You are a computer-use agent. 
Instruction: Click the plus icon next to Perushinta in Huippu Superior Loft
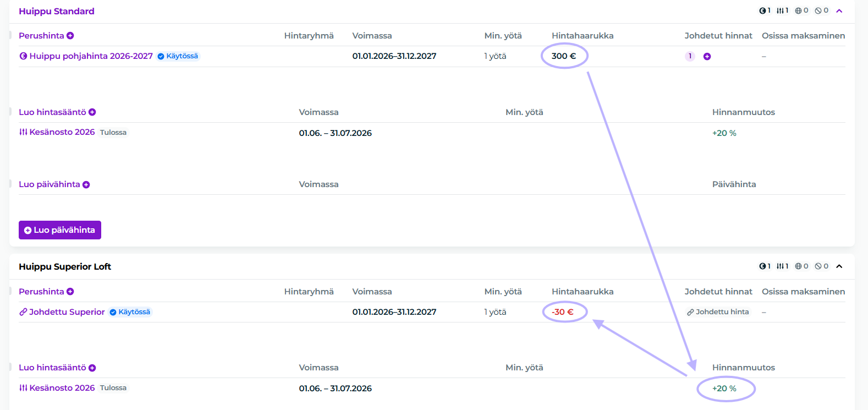(70, 292)
